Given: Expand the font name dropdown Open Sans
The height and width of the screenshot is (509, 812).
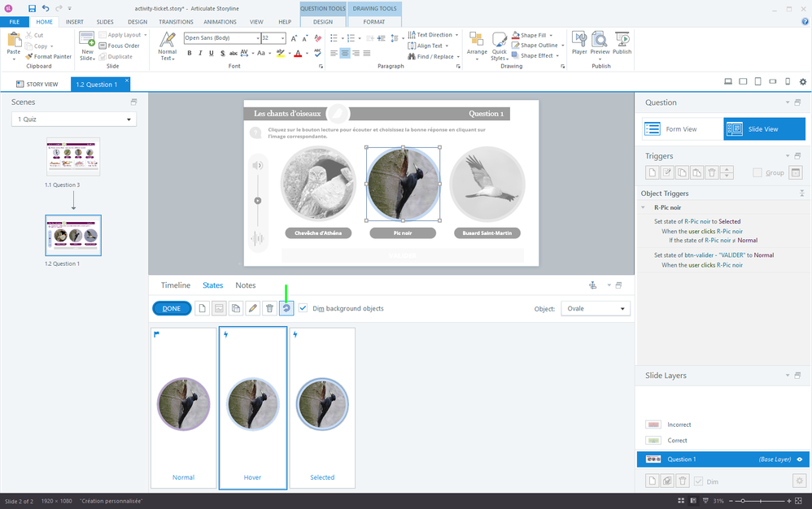Looking at the screenshot, I should [x=255, y=38].
